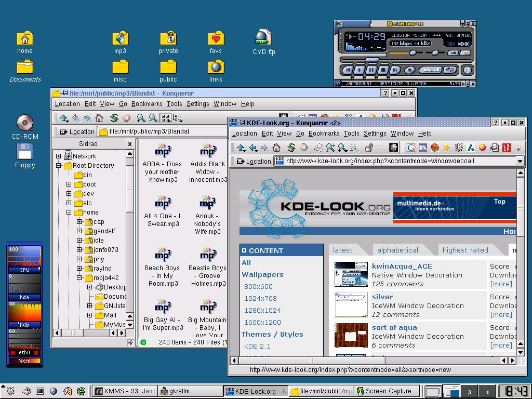Click the 1024x768 wallpapers link

coord(261,299)
